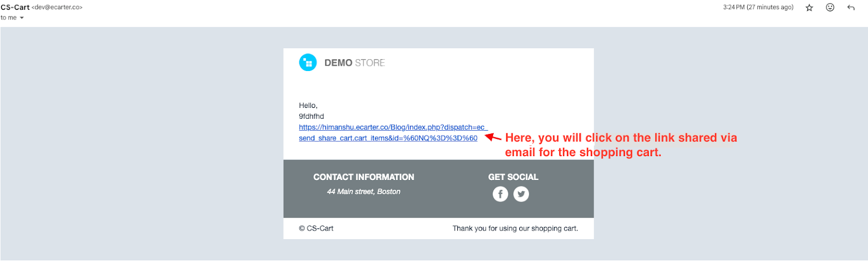
Task: Click the 44 Main street, Boston address
Action: click(363, 191)
